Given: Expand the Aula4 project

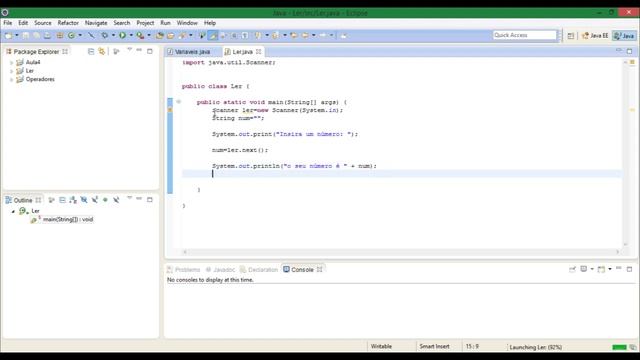Looking at the screenshot, I should point(11,62).
